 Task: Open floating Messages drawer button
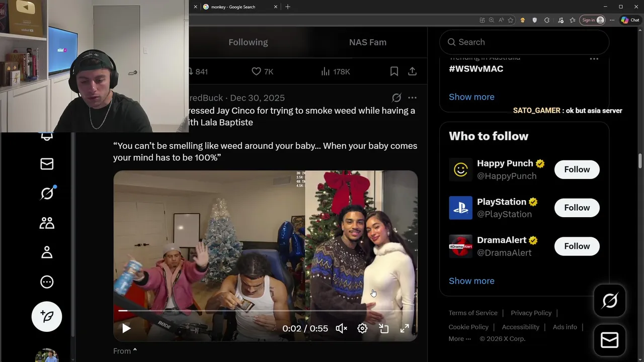610,340
